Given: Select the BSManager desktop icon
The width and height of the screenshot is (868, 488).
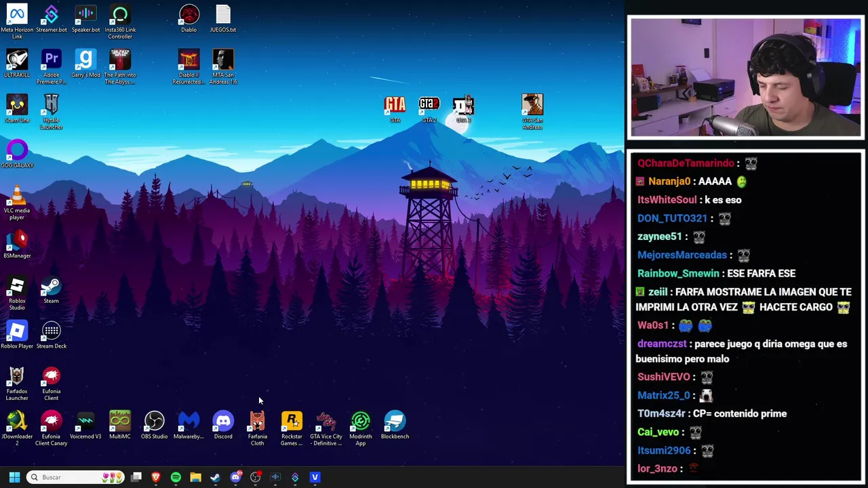Looking at the screenshot, I should pyautogui.click(x=17, y=244).
